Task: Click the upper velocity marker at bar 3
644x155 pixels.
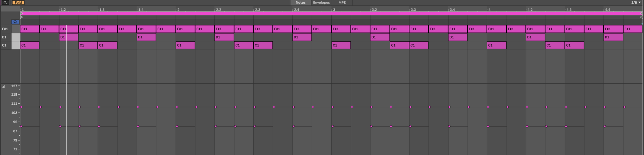Action: coord(333,107)
